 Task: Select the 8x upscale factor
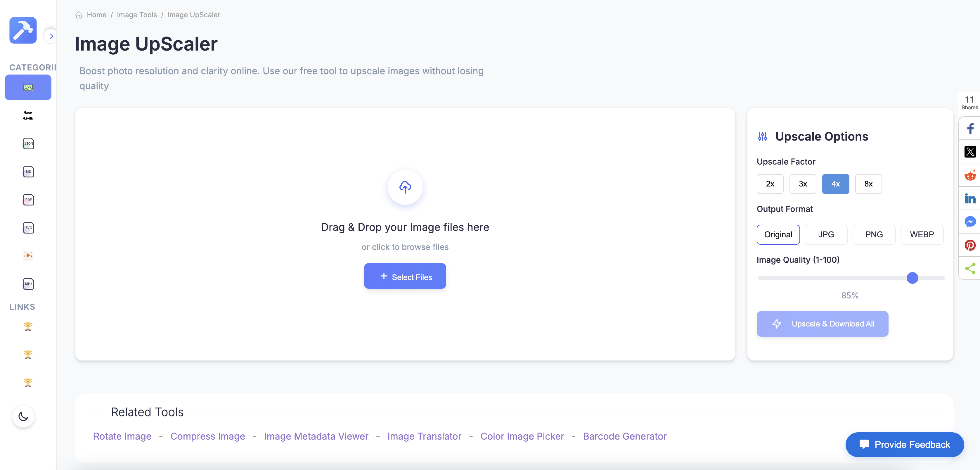(x=868, y=184)
